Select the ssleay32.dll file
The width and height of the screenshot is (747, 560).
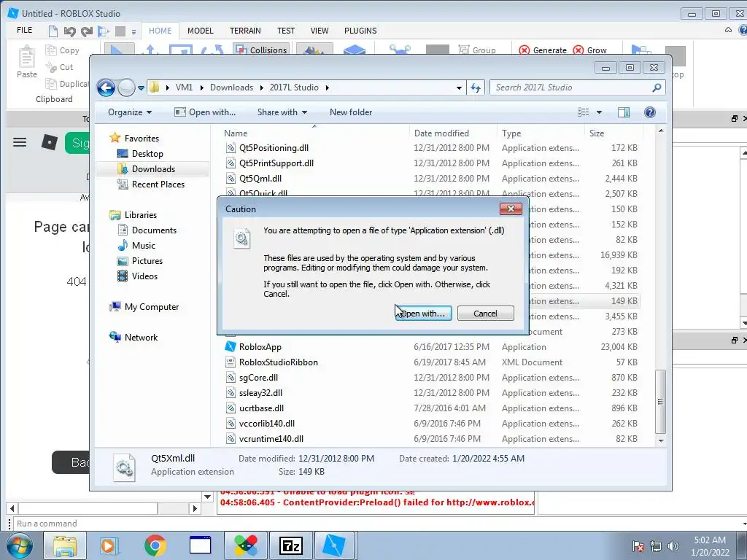click(x=260, y=392)
